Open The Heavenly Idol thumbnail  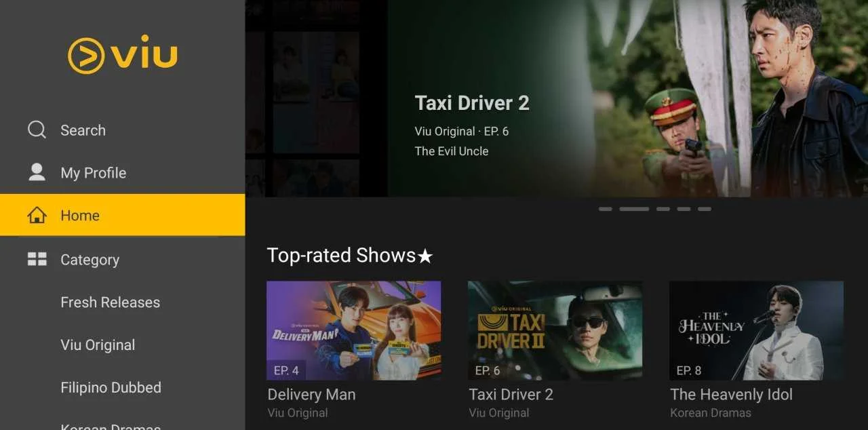(756, 330)
